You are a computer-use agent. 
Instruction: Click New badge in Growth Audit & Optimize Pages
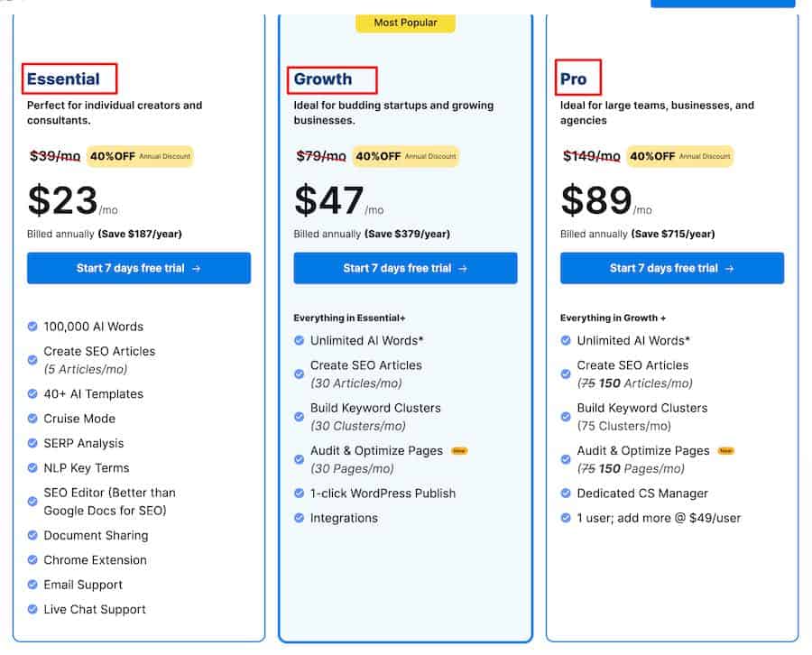(459, 451)
